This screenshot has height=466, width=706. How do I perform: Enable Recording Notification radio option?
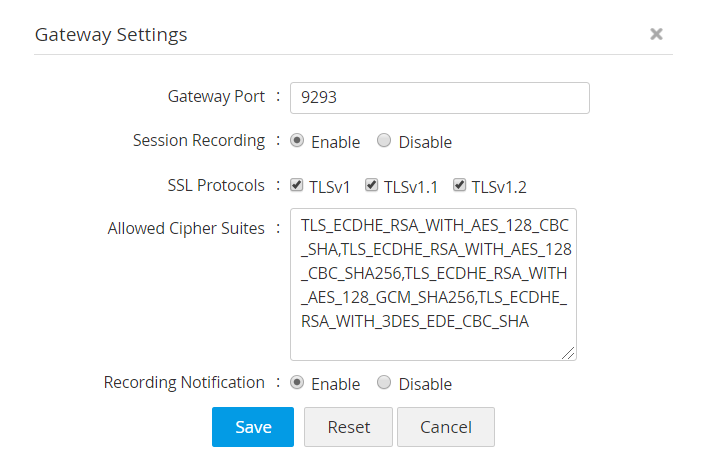pos(297,382)
